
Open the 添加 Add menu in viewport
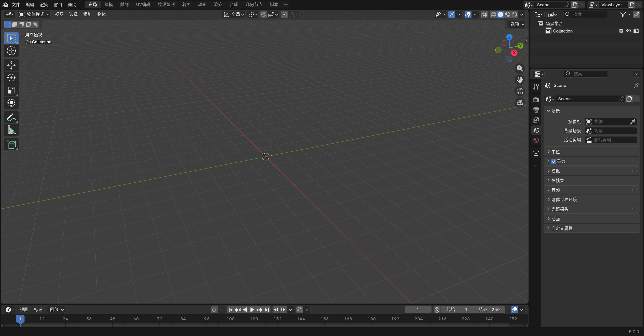[x=87, y=15]
